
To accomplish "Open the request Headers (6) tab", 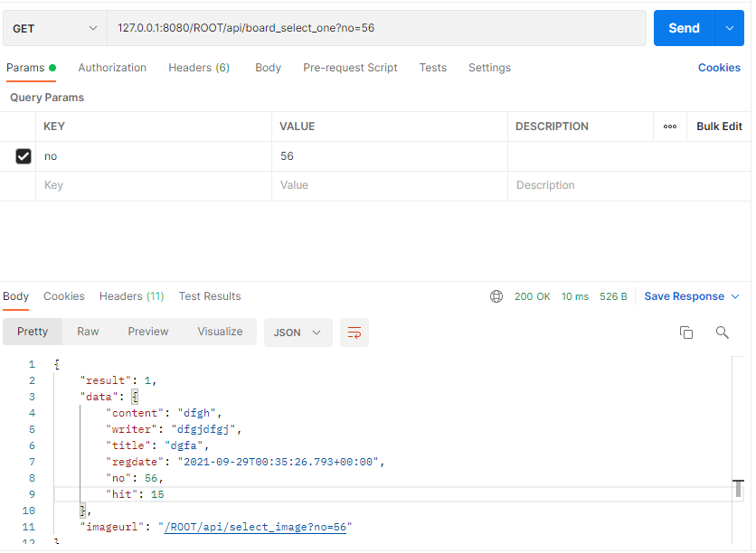I will 199,68.
